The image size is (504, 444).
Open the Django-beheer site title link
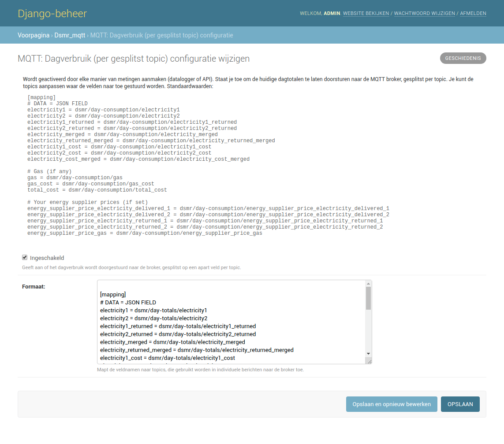(52, 14)
